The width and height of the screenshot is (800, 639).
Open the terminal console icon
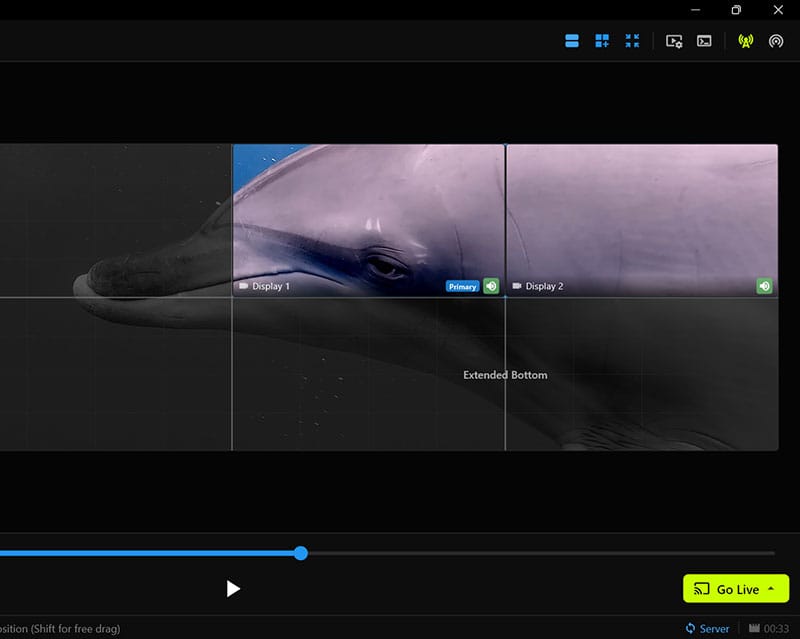click(704, 41)
